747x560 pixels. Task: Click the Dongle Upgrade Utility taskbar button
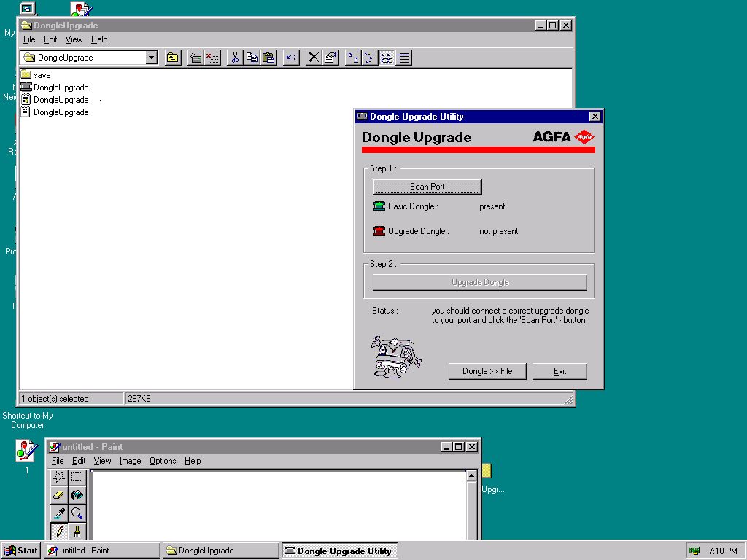(339, 551)
